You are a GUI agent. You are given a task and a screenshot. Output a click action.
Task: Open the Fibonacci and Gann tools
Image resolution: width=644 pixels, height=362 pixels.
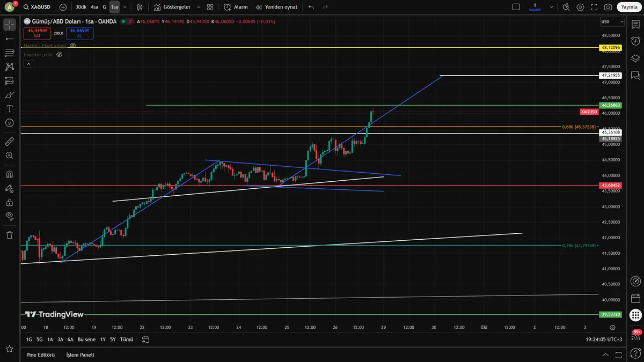[9, 53]
